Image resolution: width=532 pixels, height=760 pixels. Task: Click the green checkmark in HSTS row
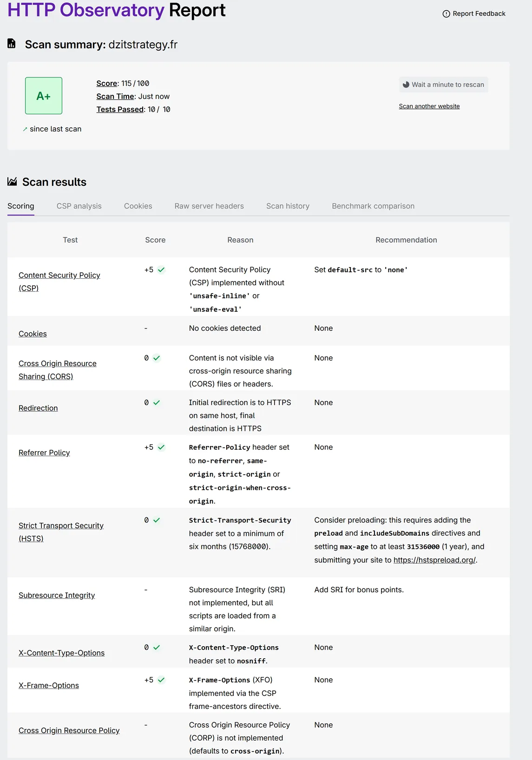click(x=157, y=520)
